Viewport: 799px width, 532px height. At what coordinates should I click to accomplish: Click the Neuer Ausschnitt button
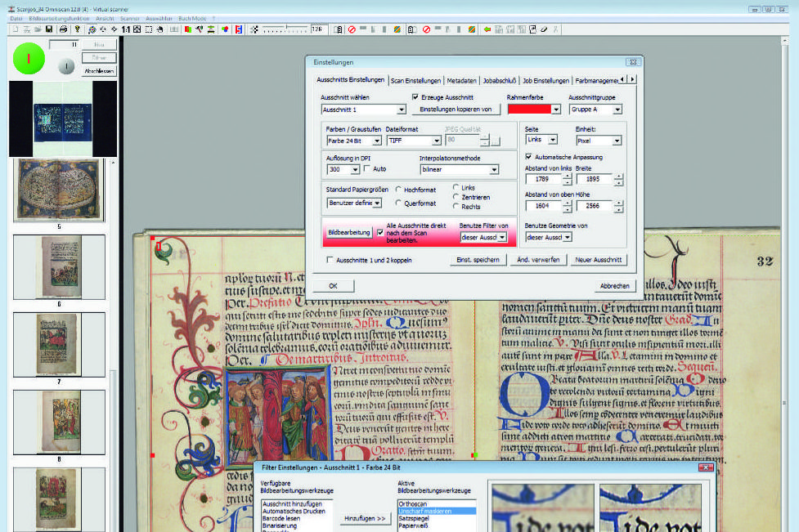coord(599,260)
